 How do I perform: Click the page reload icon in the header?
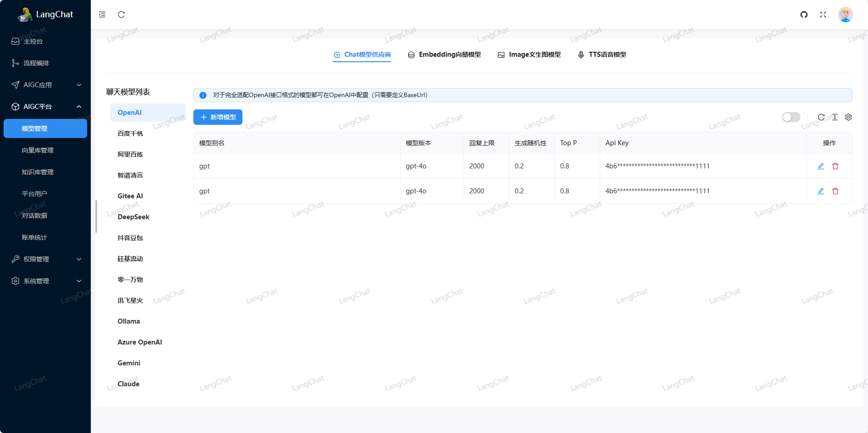pyautogui.click(x=121, y=15)
